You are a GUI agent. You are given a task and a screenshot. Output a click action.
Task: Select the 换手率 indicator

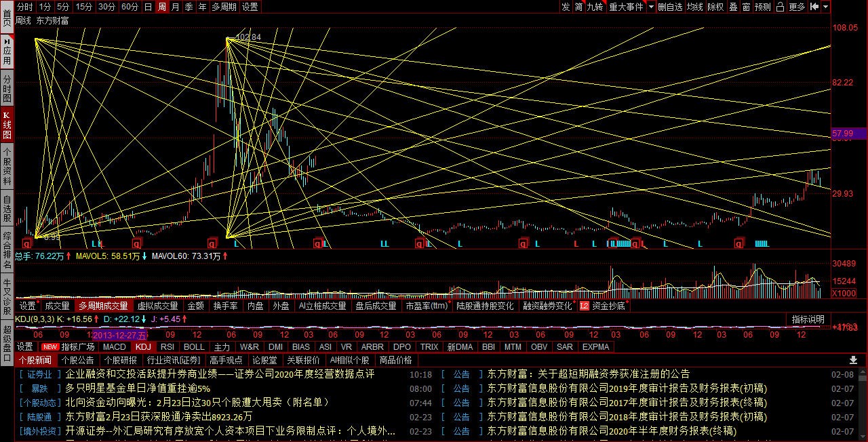coord(225,306)
